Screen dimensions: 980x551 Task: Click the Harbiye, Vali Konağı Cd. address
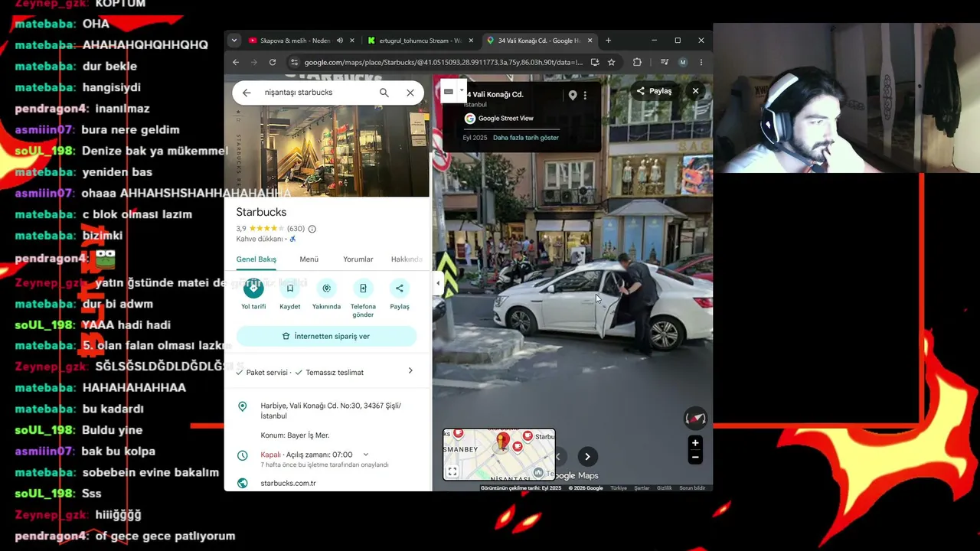tap(331, 411)
